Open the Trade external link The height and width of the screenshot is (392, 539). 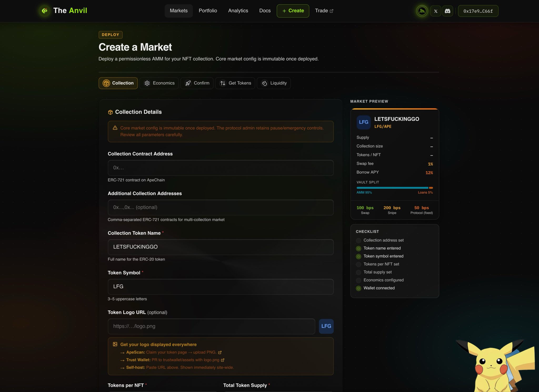pos(324,11)
